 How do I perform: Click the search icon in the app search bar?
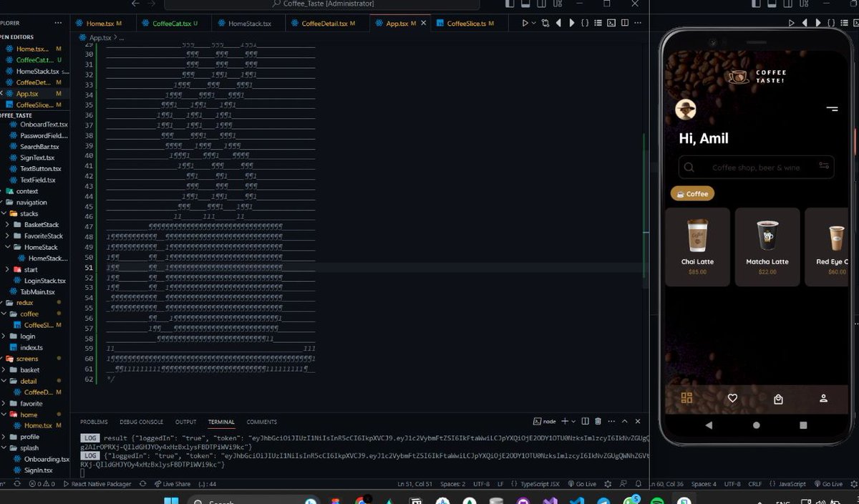pyautogui.click(x=689, y=168)
